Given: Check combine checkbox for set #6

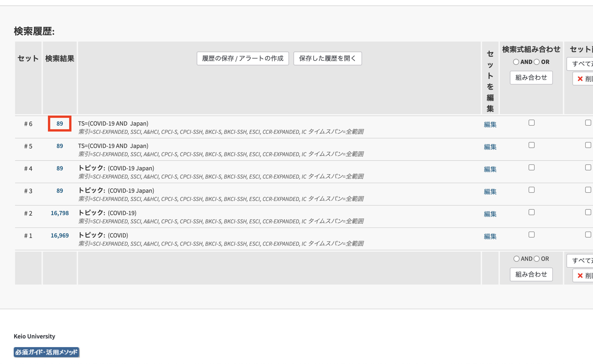Looking at the screenshot, I should (531, 123).
